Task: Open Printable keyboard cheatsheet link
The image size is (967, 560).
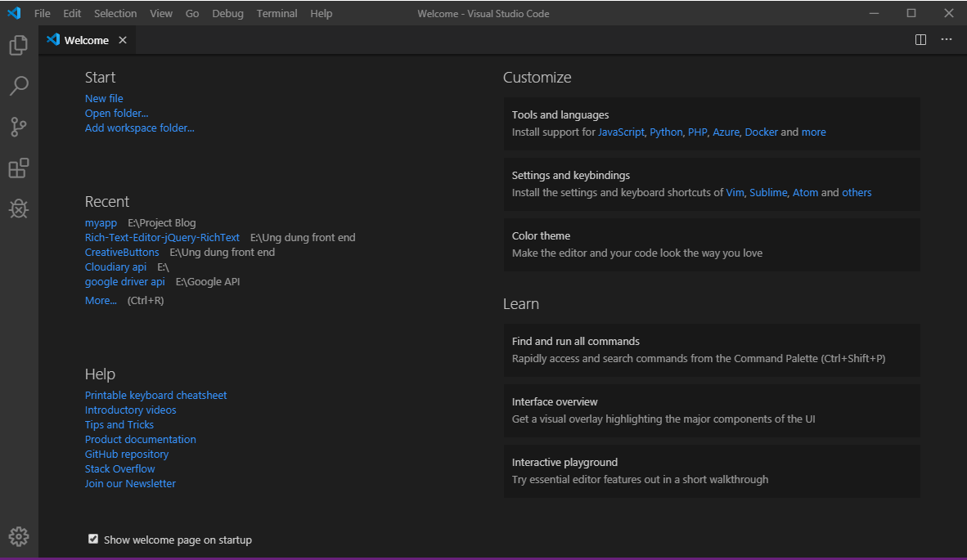Action: 155,396
